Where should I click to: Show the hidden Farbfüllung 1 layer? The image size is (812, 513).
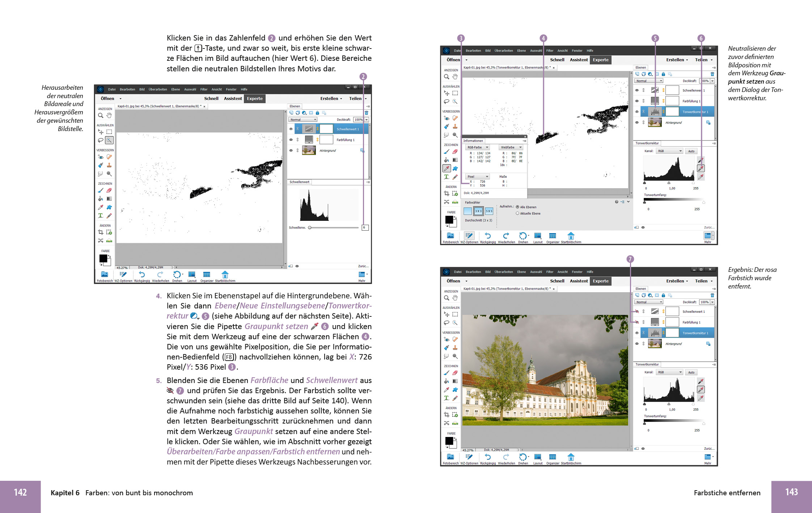[637, 322]
